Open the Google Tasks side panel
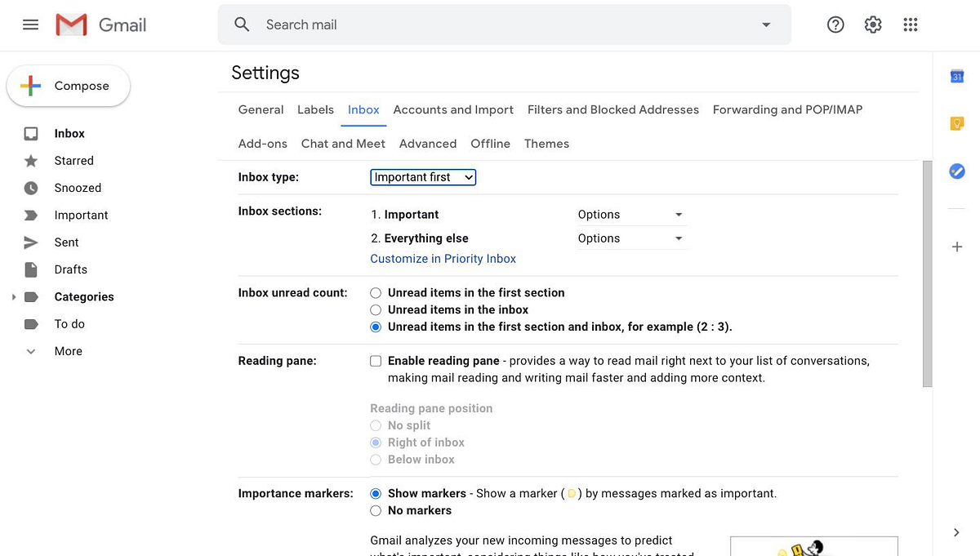This screenshot has width=980, height=556. click(956, 171)
